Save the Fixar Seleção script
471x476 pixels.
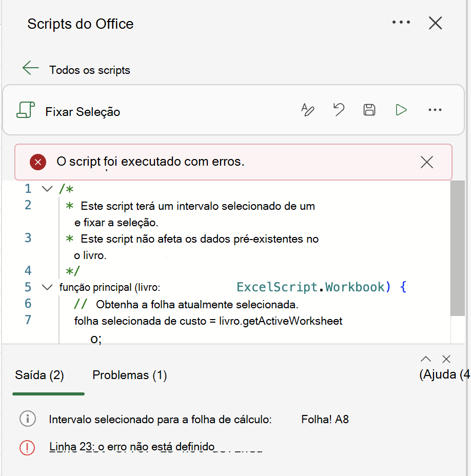point(369,110)
